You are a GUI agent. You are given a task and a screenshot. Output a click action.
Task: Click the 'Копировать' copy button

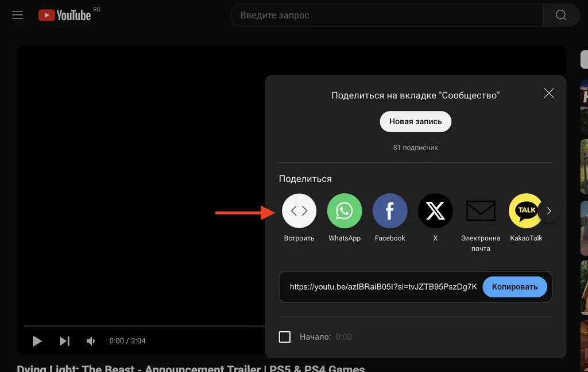pyautogui.click(x=514, y=287)
